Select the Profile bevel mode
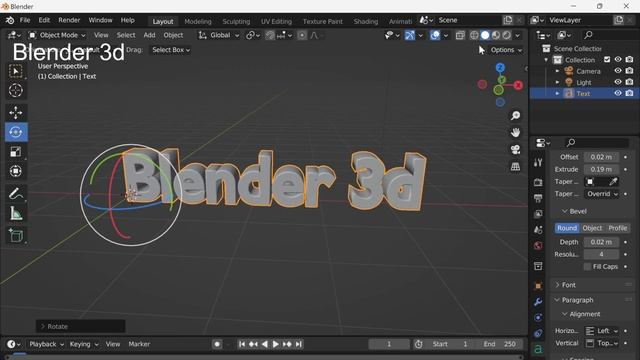Image resolution: width=640 pixels, height=360 pixels. pyautogui.click(x=618, y=228)
